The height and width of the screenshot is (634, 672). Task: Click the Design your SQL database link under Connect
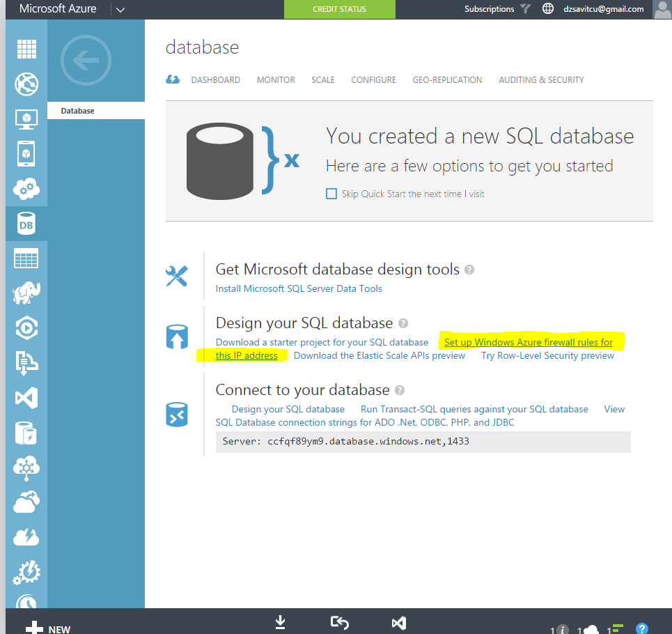pyautogui.click(x=288, y=409)
